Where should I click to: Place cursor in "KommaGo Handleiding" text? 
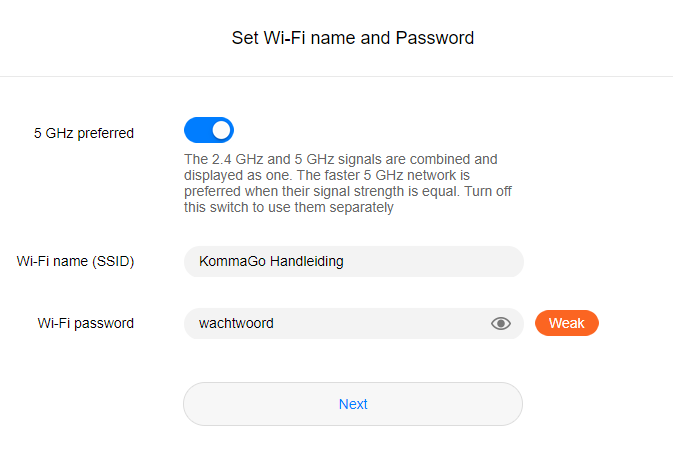click(x=272, y=262)
